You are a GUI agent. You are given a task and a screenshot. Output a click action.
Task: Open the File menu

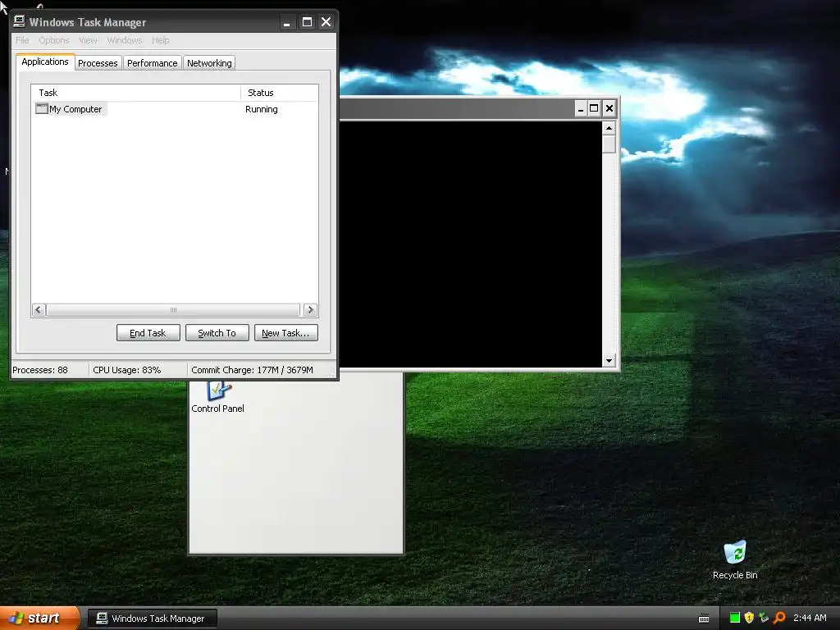click(22, 40)
